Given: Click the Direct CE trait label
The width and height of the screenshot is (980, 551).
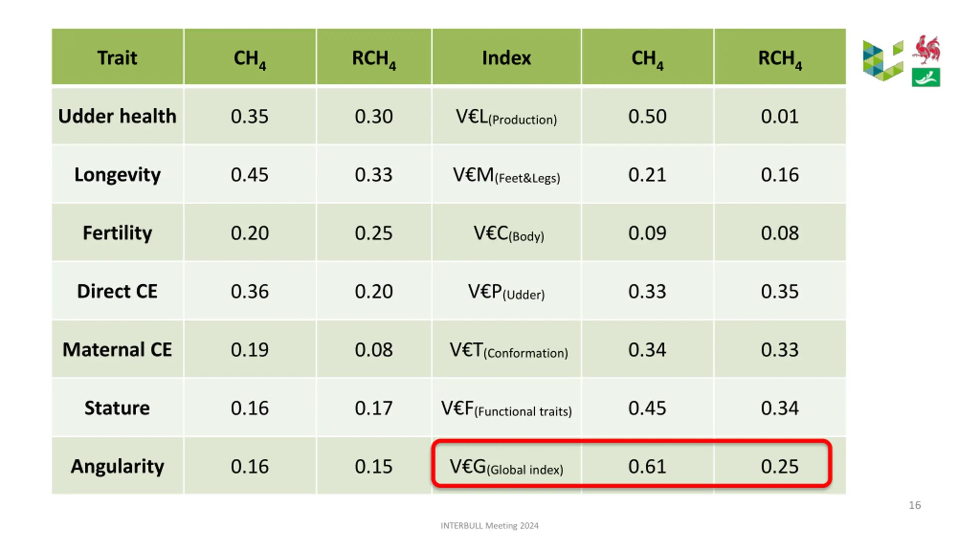Looking at the screenshot, I should coord(118,291).
